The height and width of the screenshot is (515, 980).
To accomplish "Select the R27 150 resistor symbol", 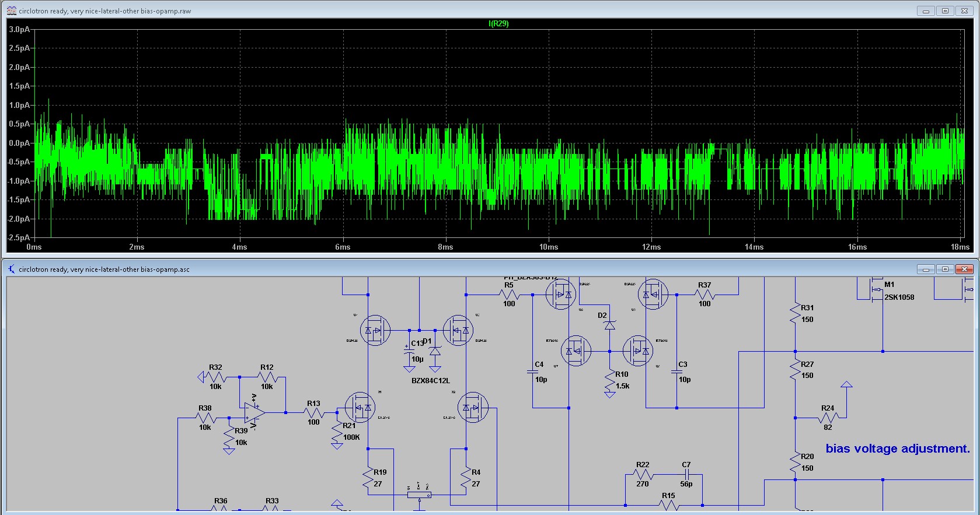I will 795,370.
